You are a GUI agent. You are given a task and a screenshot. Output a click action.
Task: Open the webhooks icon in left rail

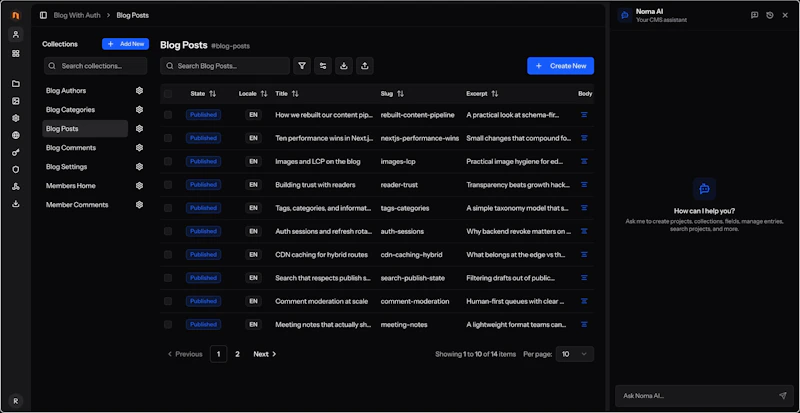point(16,187)
